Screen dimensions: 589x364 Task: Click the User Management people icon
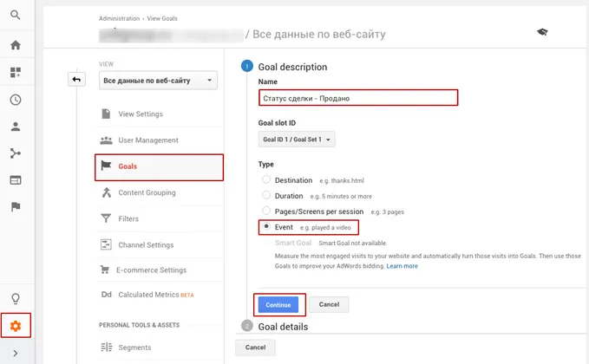point(107,140)
